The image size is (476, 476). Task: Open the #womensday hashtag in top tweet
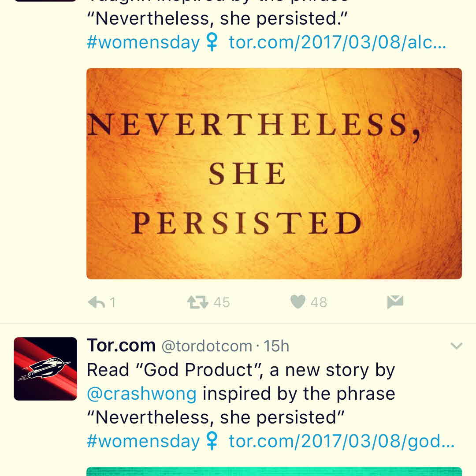pos(143,42)
